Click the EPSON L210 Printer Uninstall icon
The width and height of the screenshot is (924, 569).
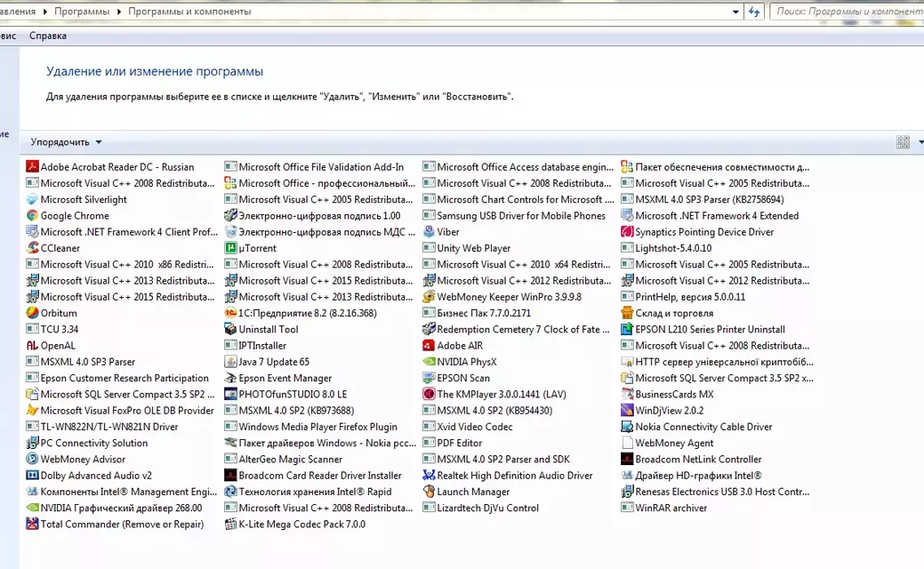pyautogui.click(x=627, y=329)
